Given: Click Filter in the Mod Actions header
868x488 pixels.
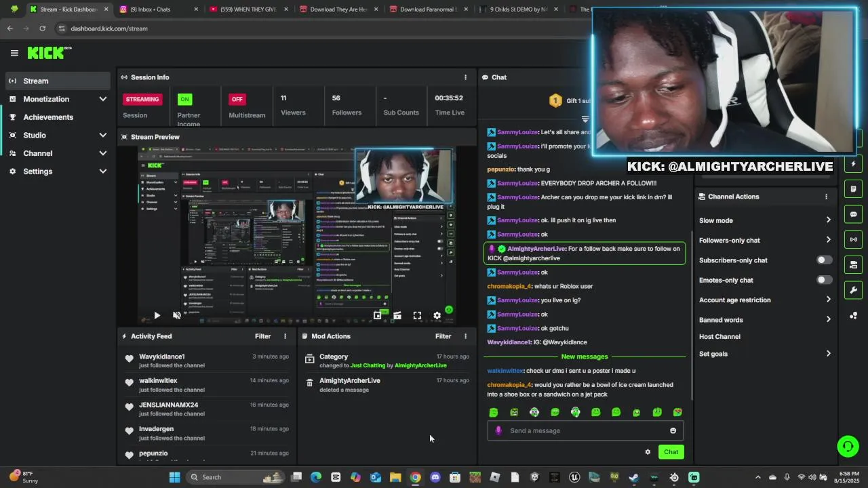Looking at the screenshot, I should click(443, 336).
